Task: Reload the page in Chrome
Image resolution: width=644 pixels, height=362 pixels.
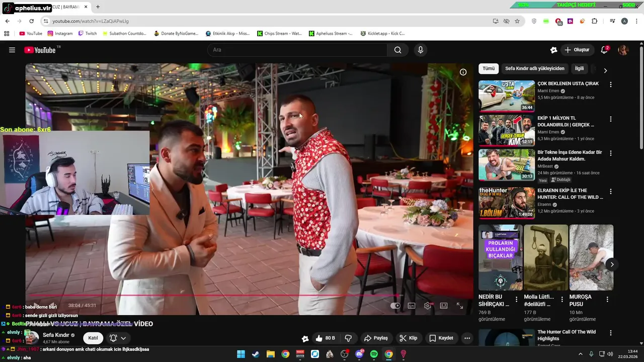Action: point(31,21)
